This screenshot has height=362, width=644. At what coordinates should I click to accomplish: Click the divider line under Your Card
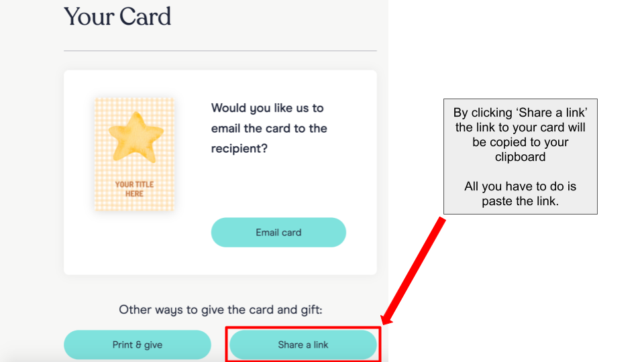pos(220,51)
